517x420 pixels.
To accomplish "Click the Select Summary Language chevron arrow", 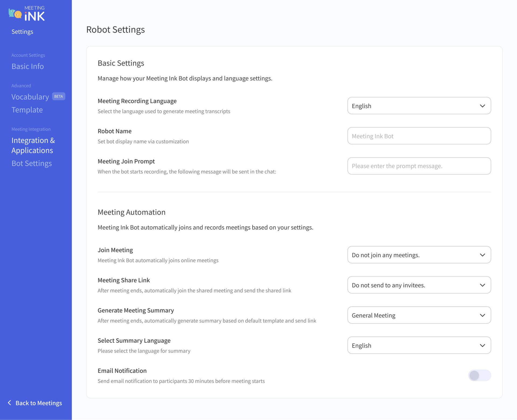I will pos(482,345).
